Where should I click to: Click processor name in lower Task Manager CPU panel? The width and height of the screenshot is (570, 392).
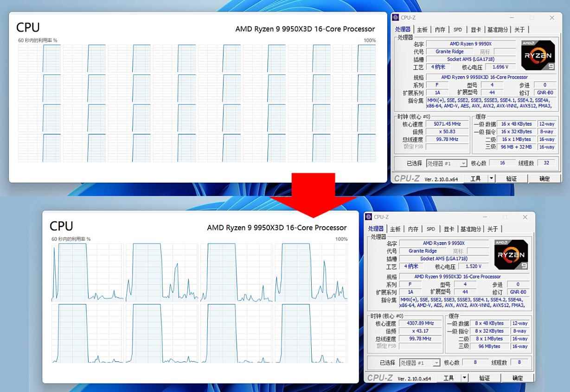tap(277, 228)
